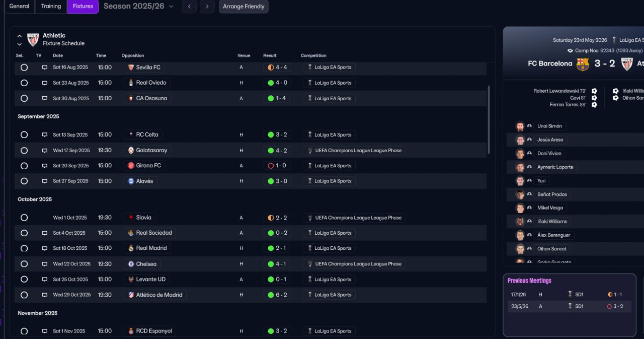This screenshot has width=644, height=339.
Task: Open the 23/5/26 previous meeting row
Action: pos(569,306)
